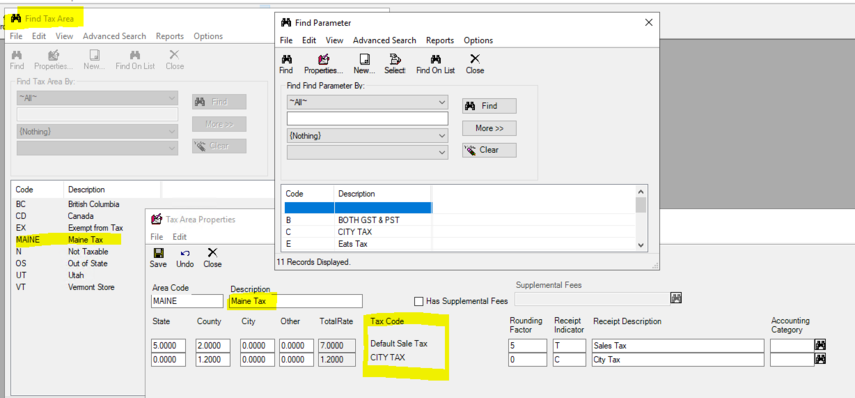Open Properties in Find Tax Area toolbar
Screen dimensions: 855x398
click(53, 60)
